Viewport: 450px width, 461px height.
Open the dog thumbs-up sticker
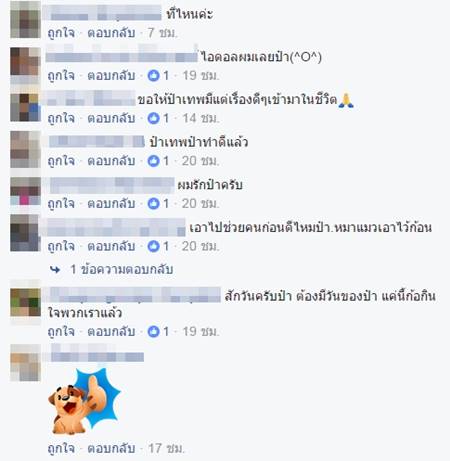(84, 401)
